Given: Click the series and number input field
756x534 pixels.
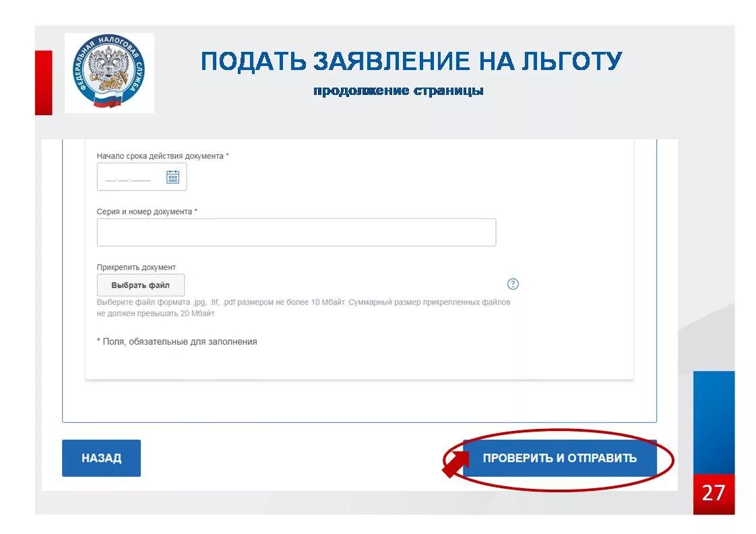Looking at the screenshot, I should tap(296, 232).
